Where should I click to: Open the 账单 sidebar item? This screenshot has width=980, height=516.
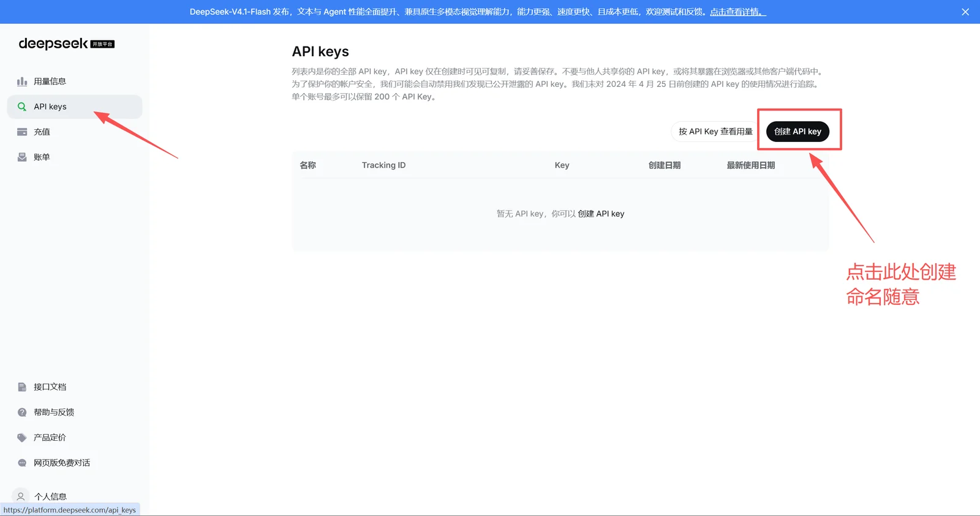click(75, 157)
